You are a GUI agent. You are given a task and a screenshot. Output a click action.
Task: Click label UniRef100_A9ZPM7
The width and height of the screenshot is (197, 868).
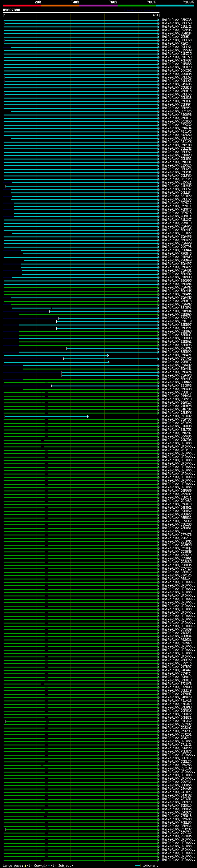tap(177, 349)
